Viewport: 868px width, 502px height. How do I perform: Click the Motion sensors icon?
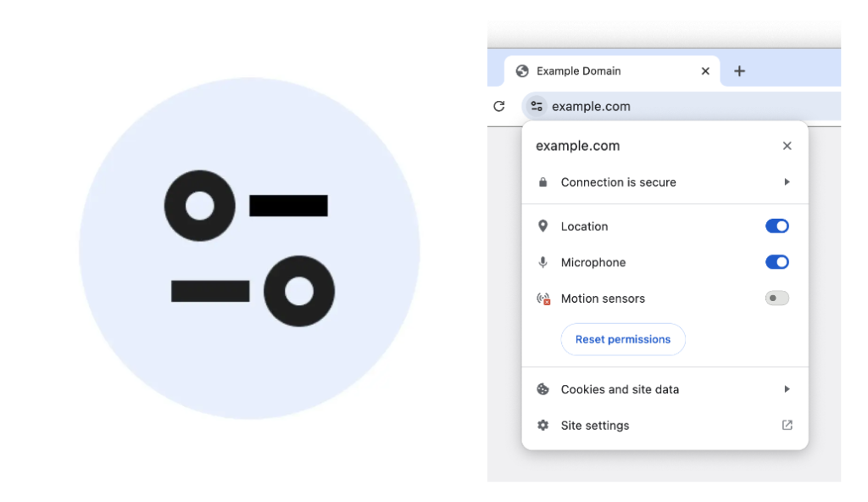[x=542, y=298]
